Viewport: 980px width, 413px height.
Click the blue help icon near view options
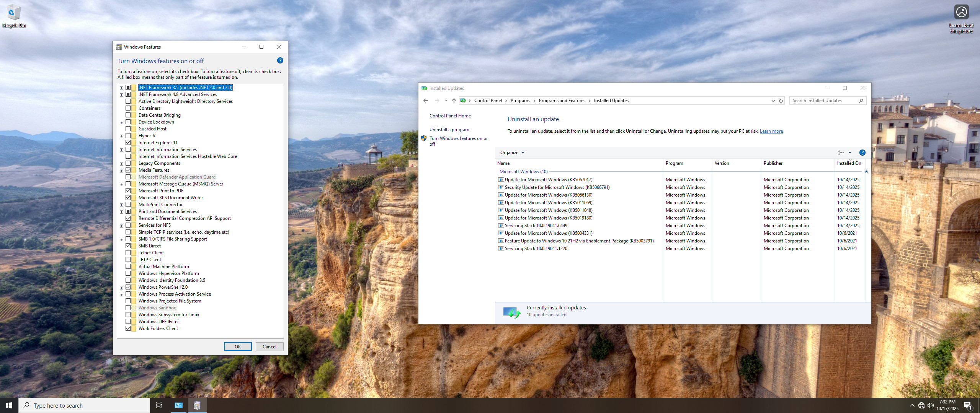point(862,153)
